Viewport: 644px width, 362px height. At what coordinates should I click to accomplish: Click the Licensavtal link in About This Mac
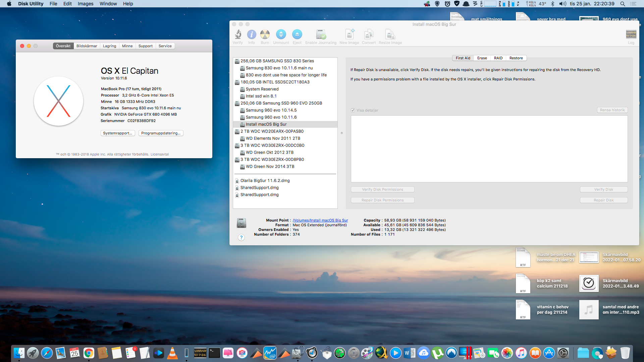[x=160, y=155]
